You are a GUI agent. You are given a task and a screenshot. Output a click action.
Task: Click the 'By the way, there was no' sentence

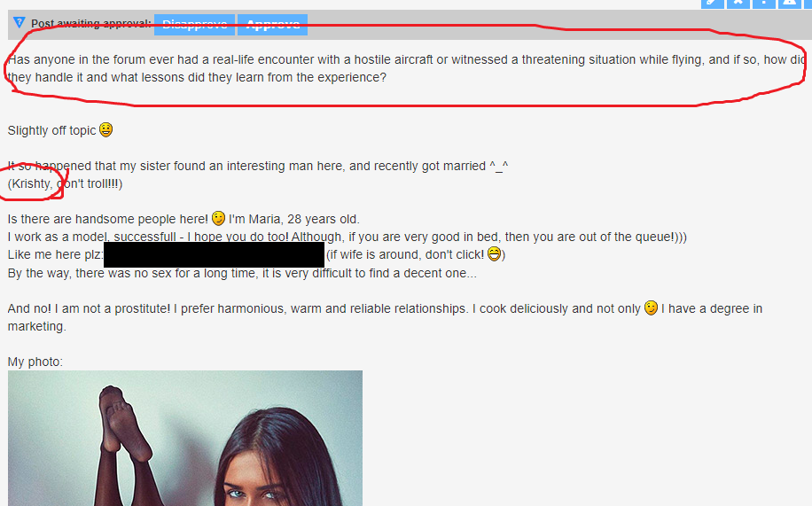pos(242,273)
